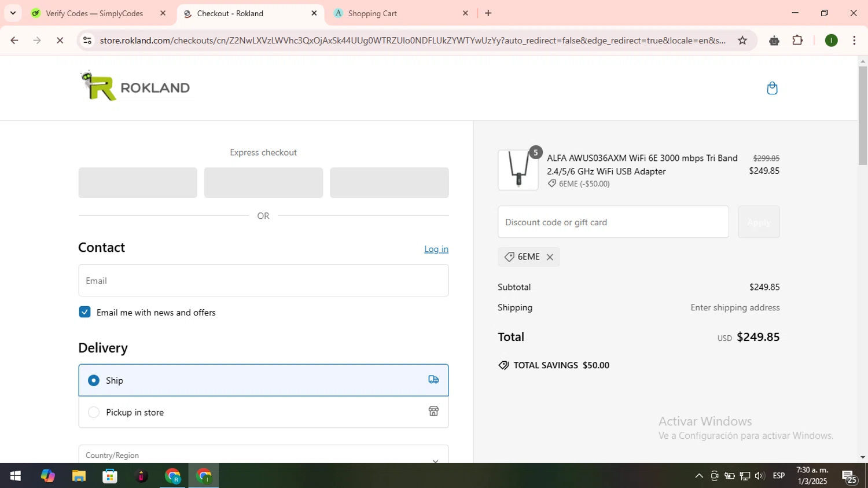
Task: Expand the Country/Region dropdown
Action: click(263, 454)
